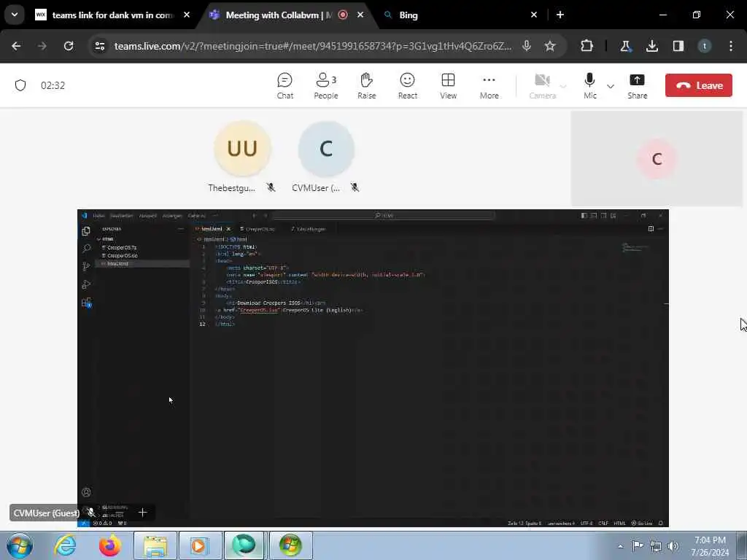747x560 pixels.
Task: Open Windows Explorer from taskbar
Action: [x=155, y=545]
